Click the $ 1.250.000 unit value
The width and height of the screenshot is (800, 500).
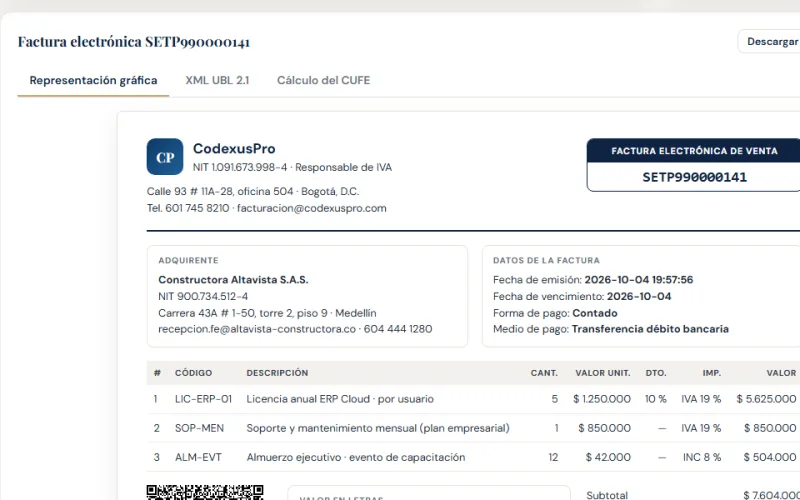click(602, 399)
